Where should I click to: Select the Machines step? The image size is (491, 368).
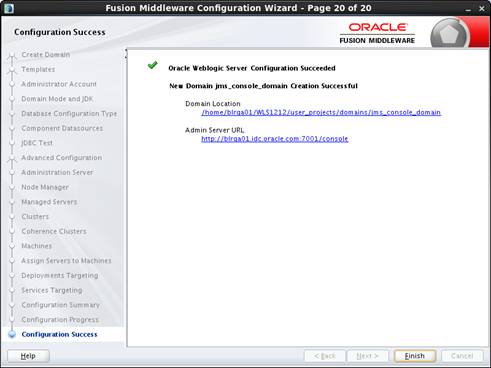pyautogui.click(x=37, y=246)
